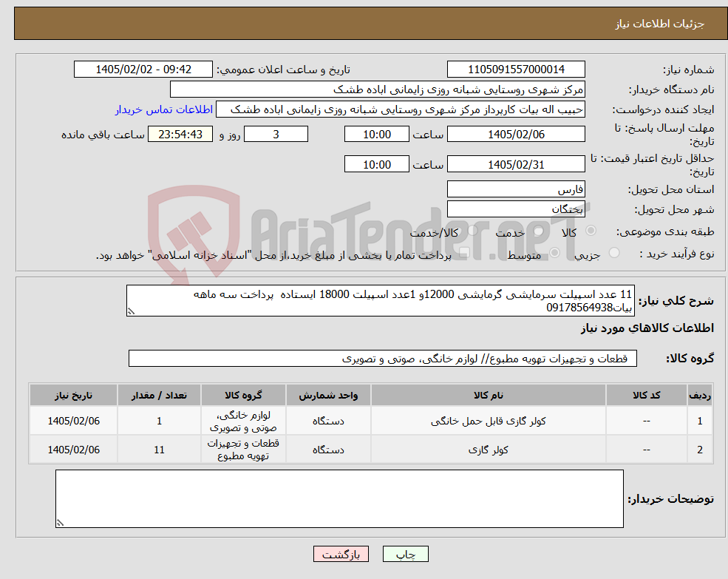Click the واحد شمارش column header
This screenshot has height=579, width=728.
(328, 396)
